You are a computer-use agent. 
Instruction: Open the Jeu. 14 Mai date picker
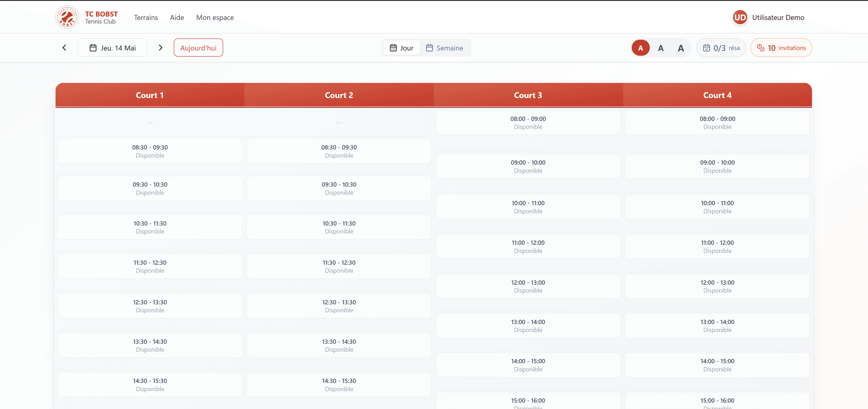pyautogui.click(x=113, y=48)
